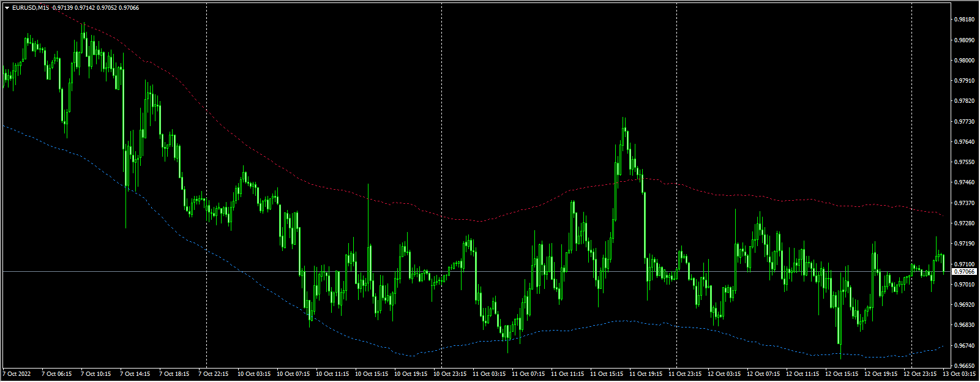
Task: Click the 0.96650 price scale label
Action: [x=965, y=365]
